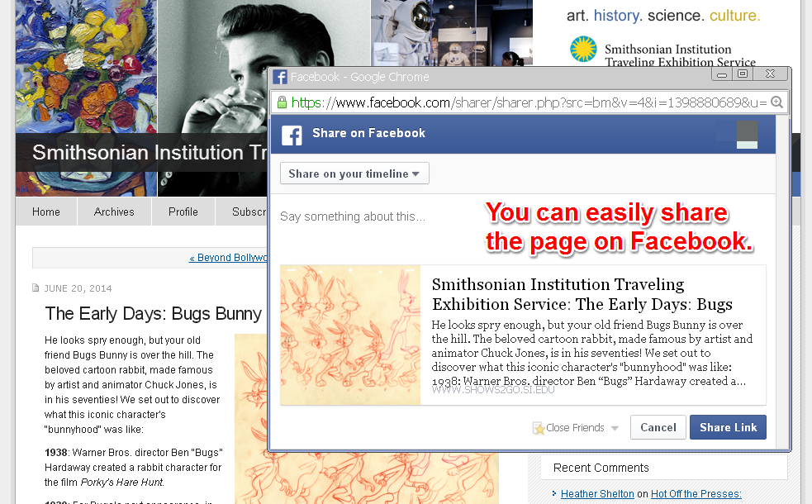Click the Smithsonian Institution Traveling Exhibition Service text
This screenshot has height=504, width=812.
click(680, 55)
